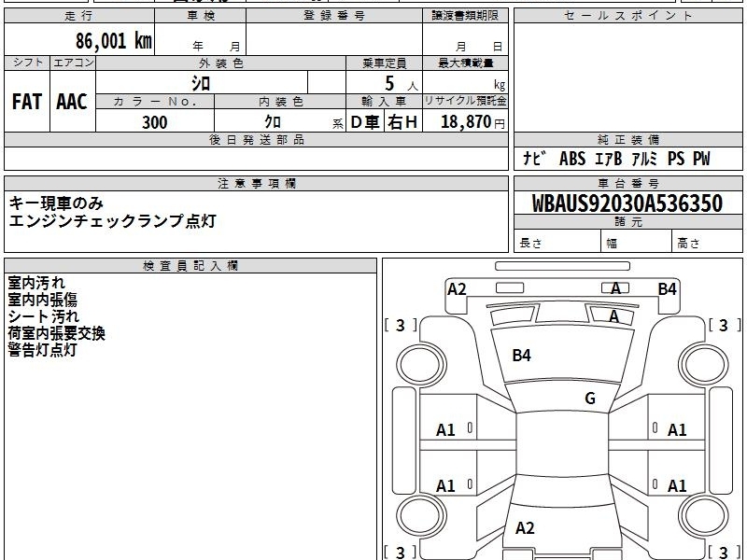Click the color number 300
The width and height of the screenshot is (747, 560).
(x=155, y=122)
